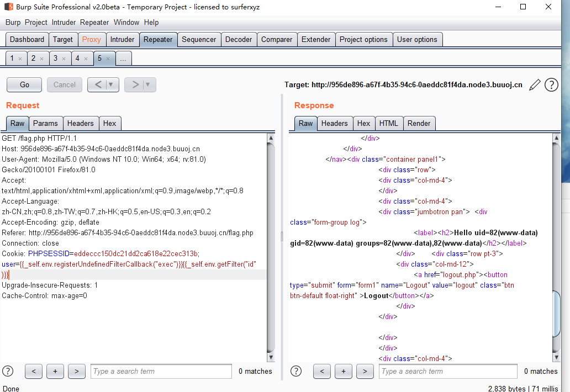Focus the response search field
570x392 pixels.
point(448,371)
